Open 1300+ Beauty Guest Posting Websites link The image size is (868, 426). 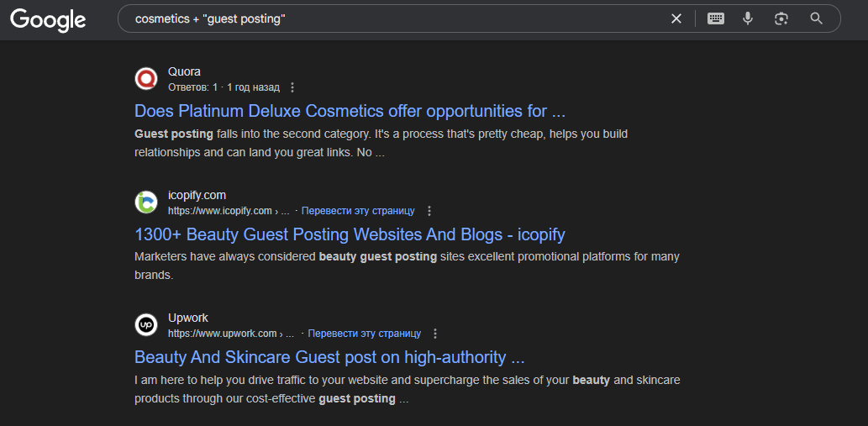click(350, 234)
